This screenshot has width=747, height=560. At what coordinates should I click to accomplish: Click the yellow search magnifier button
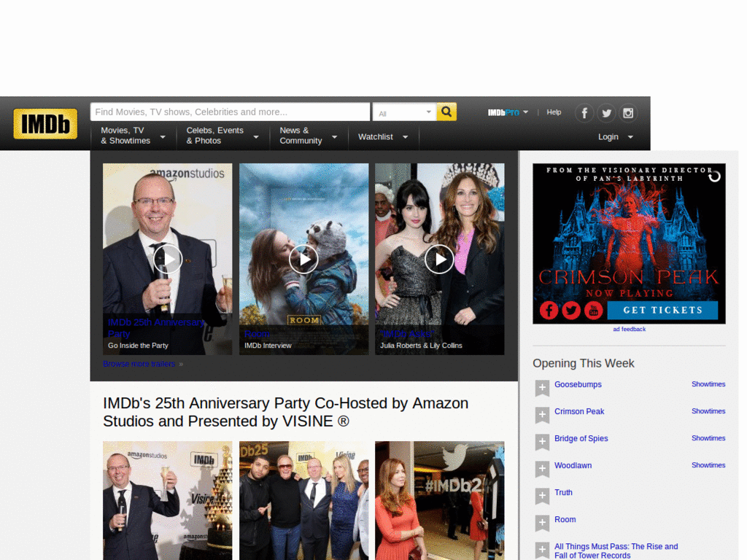(446, 112)
